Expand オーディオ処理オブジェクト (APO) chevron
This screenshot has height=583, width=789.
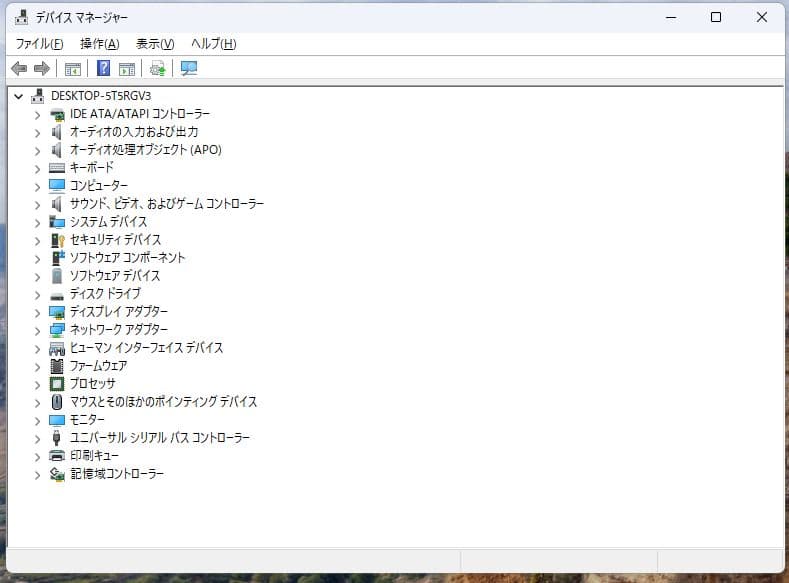(x=37, y=150)
